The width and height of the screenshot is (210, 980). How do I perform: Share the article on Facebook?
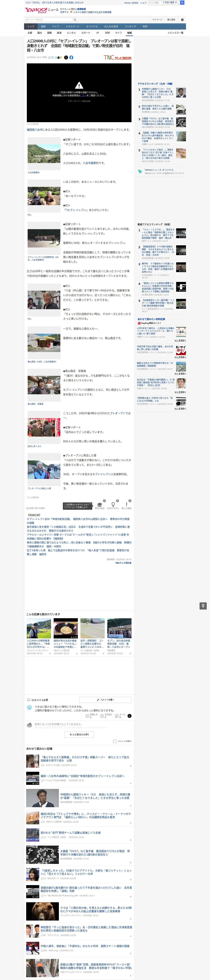[x=71, y=57]
